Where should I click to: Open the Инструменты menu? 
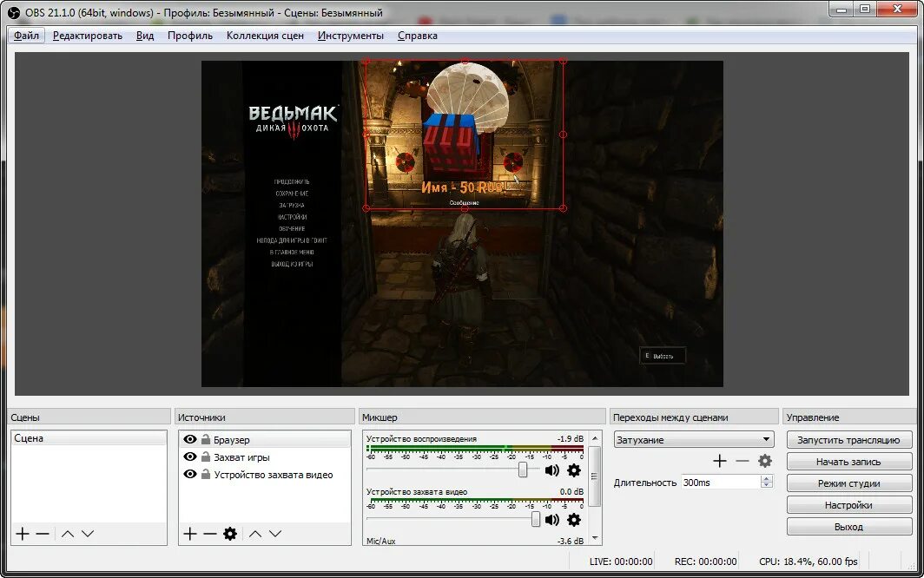click(x=351, y=36)
